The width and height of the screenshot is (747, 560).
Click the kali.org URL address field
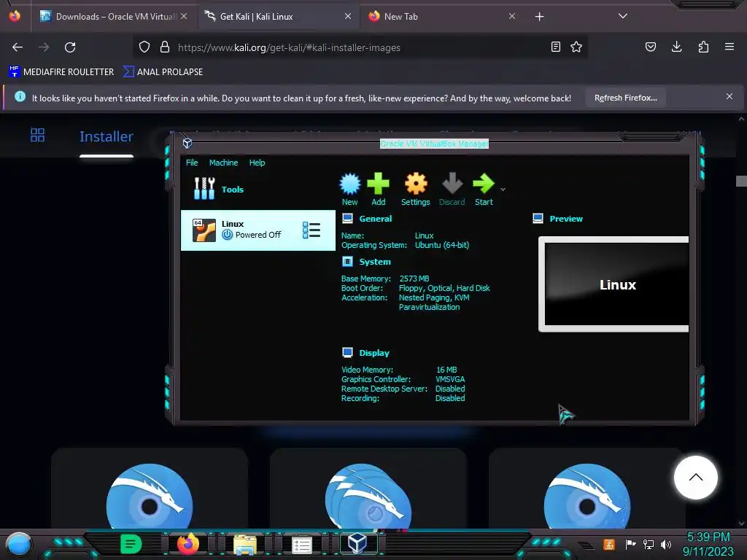(x=360, y=47)
